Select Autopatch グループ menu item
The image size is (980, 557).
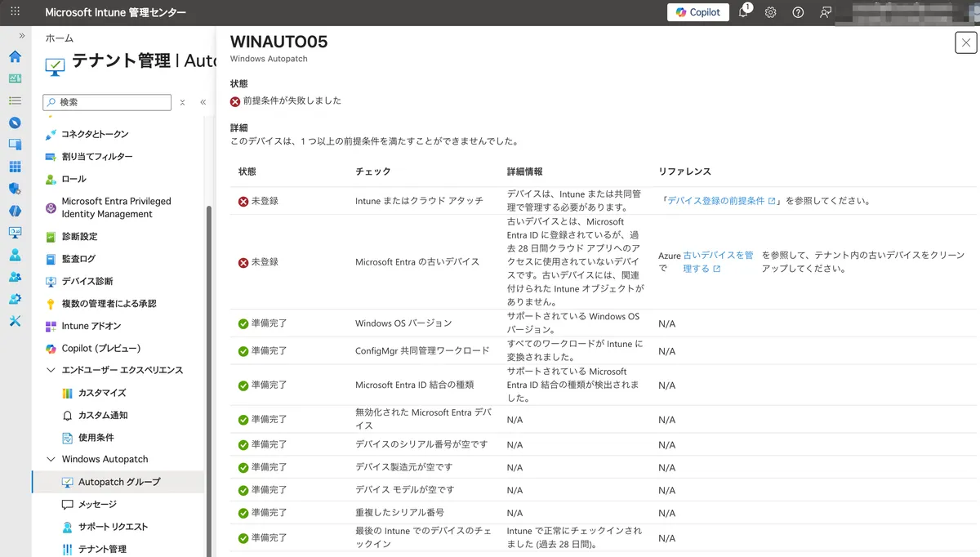coord(118,482)
